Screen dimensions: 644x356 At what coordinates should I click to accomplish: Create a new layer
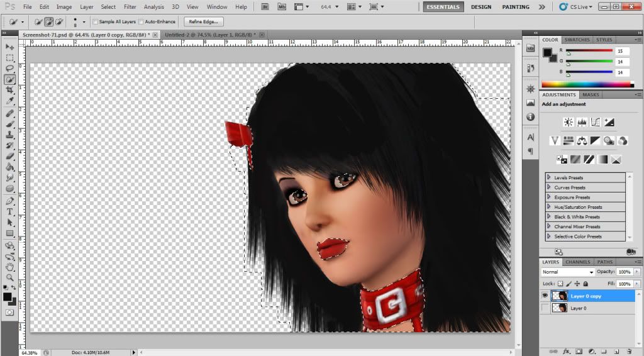point(616,352)
